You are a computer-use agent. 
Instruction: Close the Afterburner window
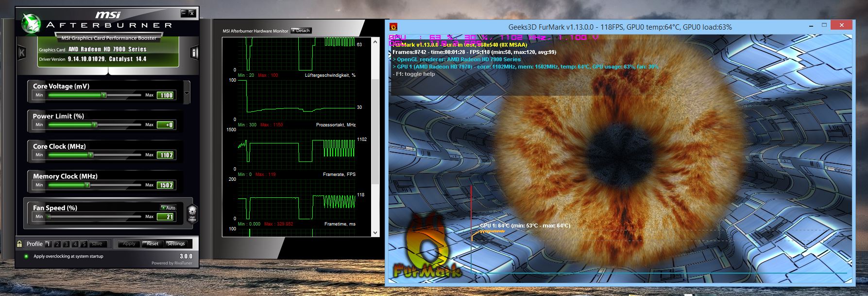click(x=192, y=13)
